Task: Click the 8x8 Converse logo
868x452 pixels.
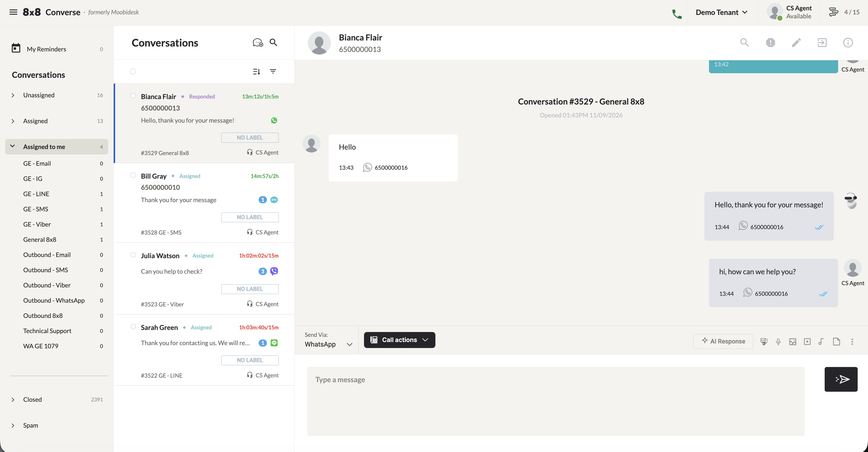Action: click(x=52, y=12)
